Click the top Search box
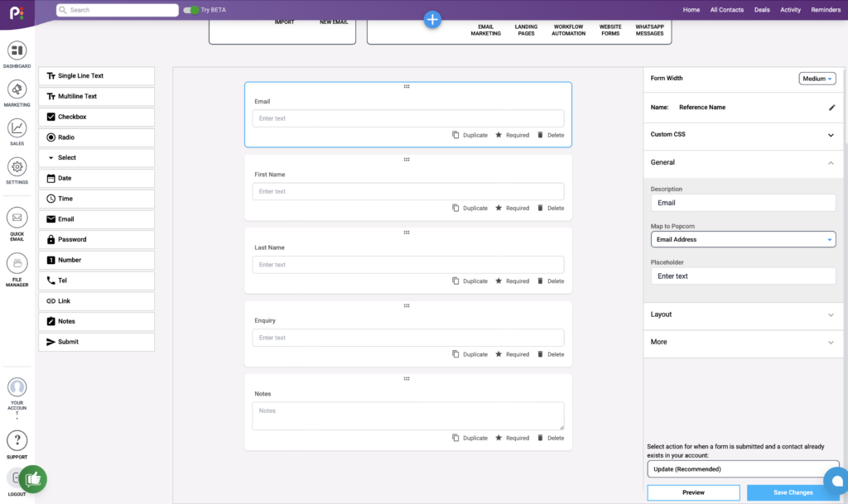Screen dimensions: 848x504 (118, 10)
